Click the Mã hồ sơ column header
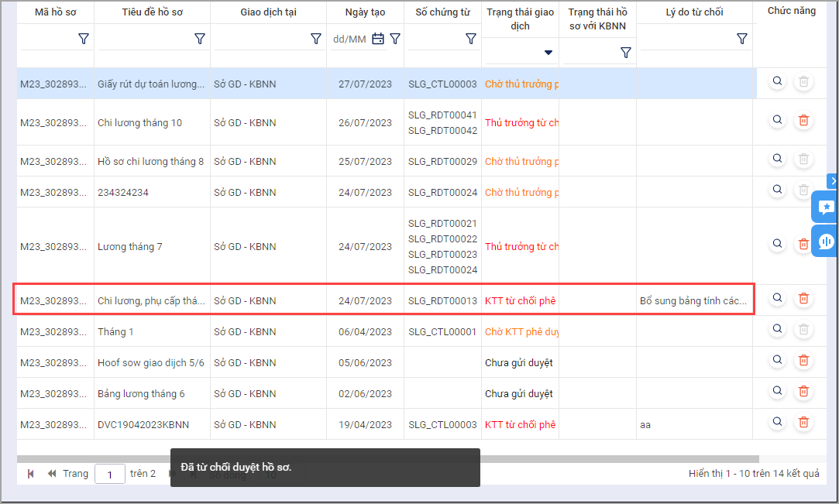 click(x=56, y=12)
